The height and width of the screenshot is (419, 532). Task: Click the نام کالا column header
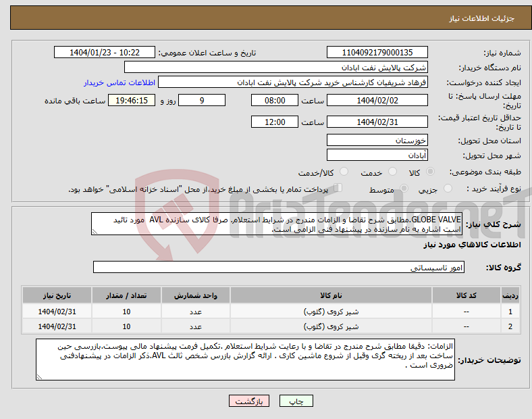click(x=331, y=295)
